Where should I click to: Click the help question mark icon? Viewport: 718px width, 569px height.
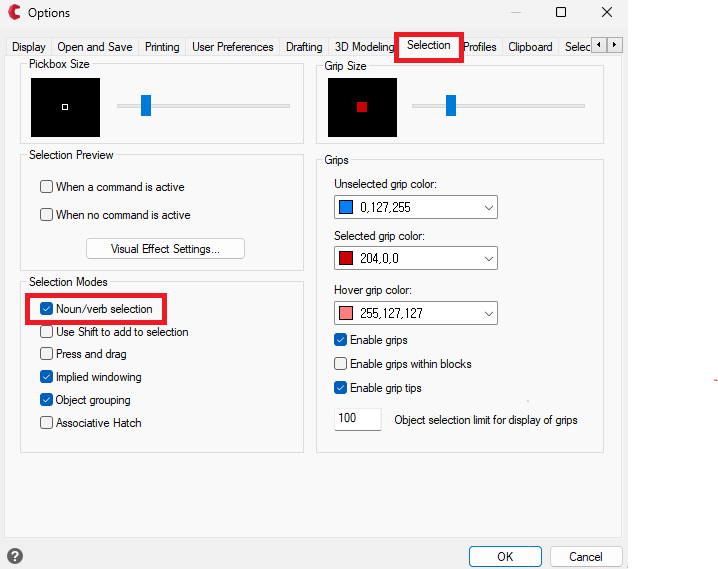pos(15,556)
